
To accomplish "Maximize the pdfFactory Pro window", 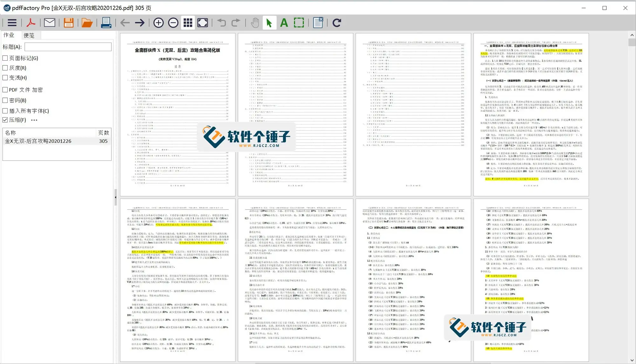I will pyautogui.click(x=605, y=8).
